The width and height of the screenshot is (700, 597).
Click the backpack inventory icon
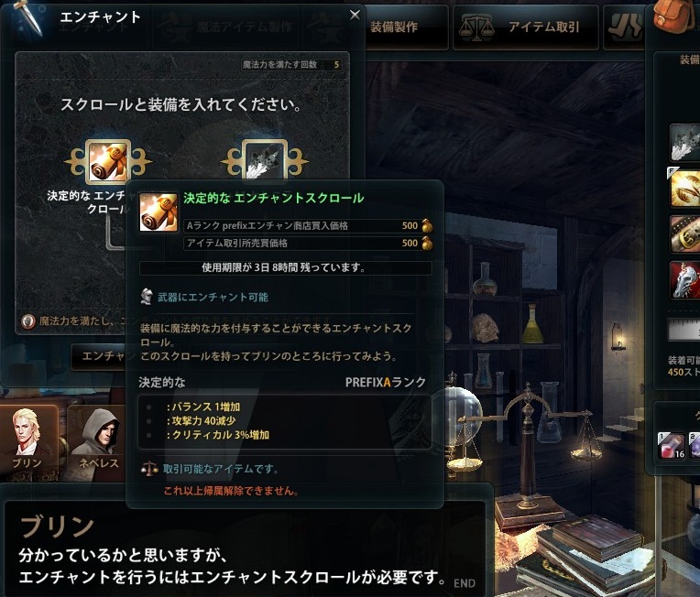click(x=673, y=16)
